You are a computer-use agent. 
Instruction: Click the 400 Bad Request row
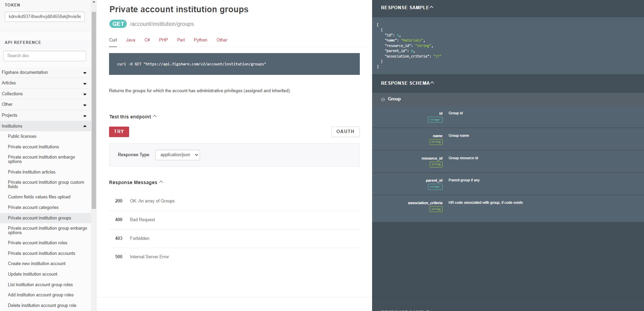click(x=234, y=220)
